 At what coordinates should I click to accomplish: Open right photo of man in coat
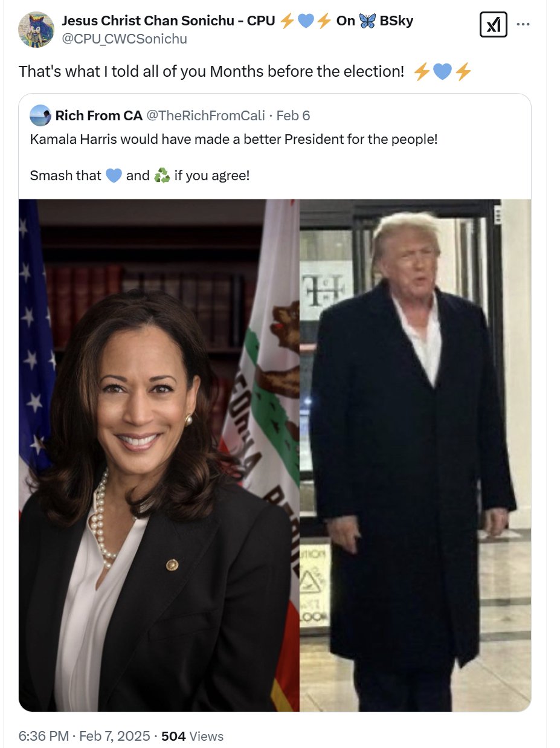click(416, 455)
